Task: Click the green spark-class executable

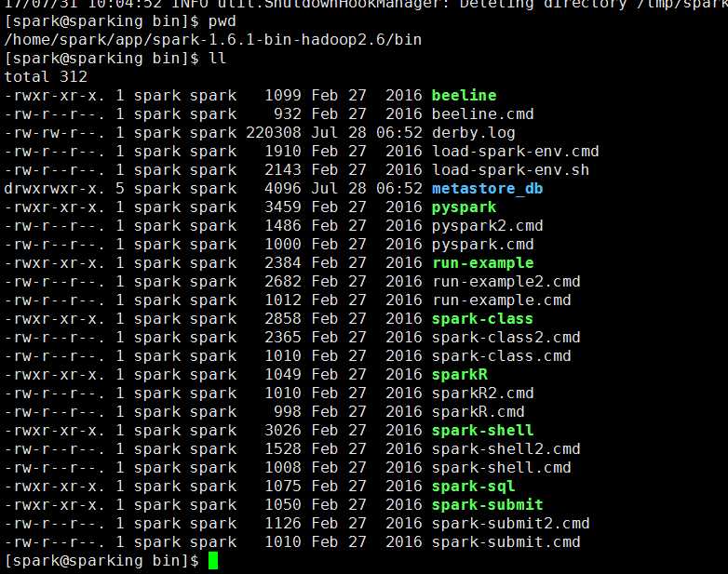Action: pyautogui.click(x=482, y=319)
